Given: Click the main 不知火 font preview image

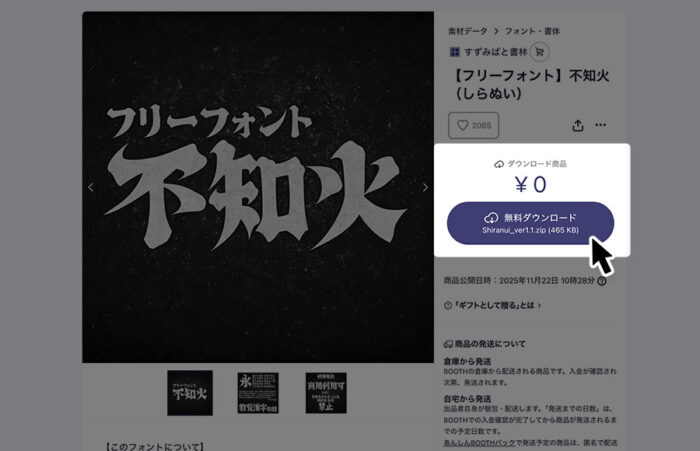Looking at the screenshot, I should 258,187.
